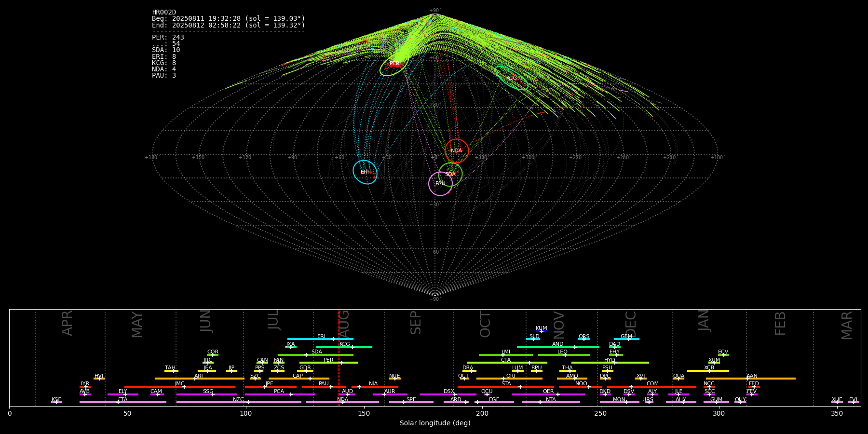
Task: Click the JMC shower bar in the timeline
Action: [x=180, y=386]
